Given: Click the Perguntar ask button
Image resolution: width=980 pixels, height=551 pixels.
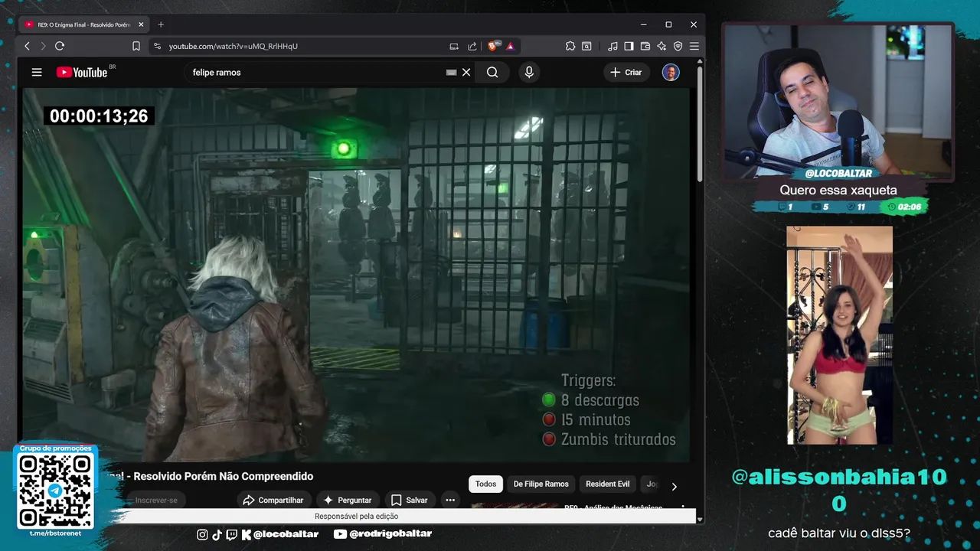Looking at the screenshot, I should 348,500.
